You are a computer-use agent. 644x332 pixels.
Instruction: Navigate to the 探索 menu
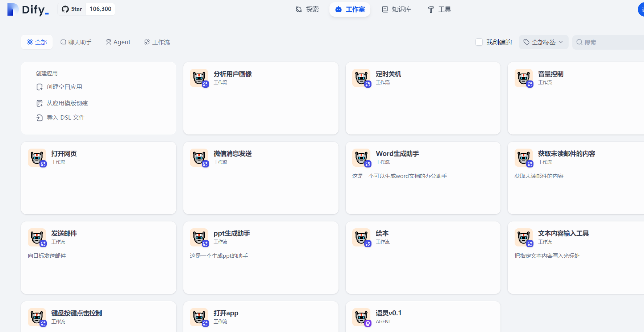tap(307, 9)
